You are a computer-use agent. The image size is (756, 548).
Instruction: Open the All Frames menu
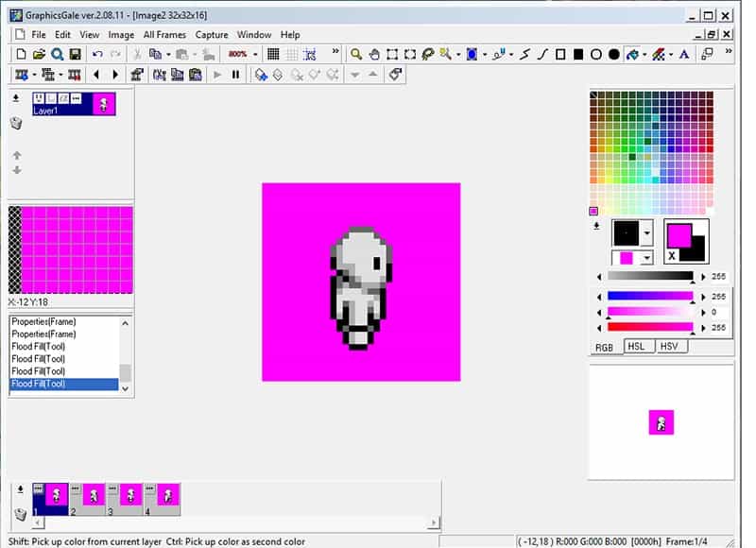pyautogui.click(x=164, y=35)
